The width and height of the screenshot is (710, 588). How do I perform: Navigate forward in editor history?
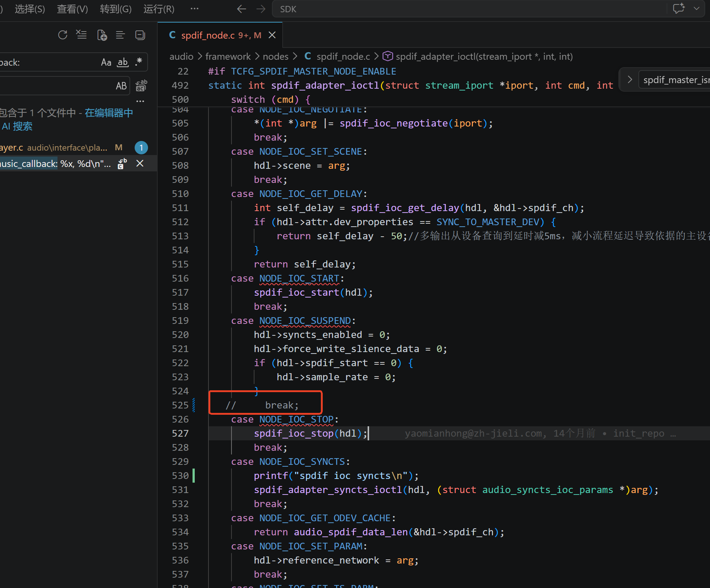pyautogui.click(x=261, y=9)
